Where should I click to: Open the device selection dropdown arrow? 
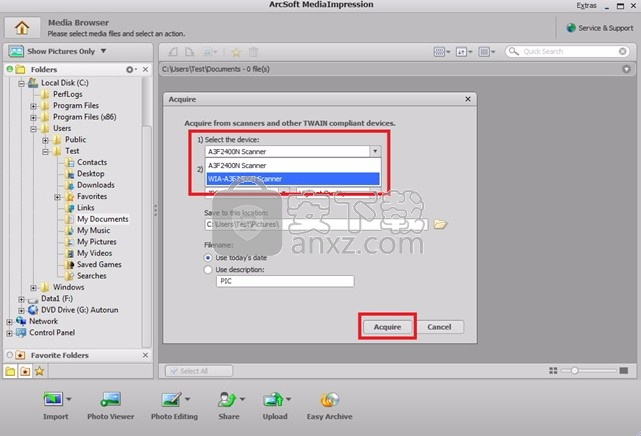375,151
